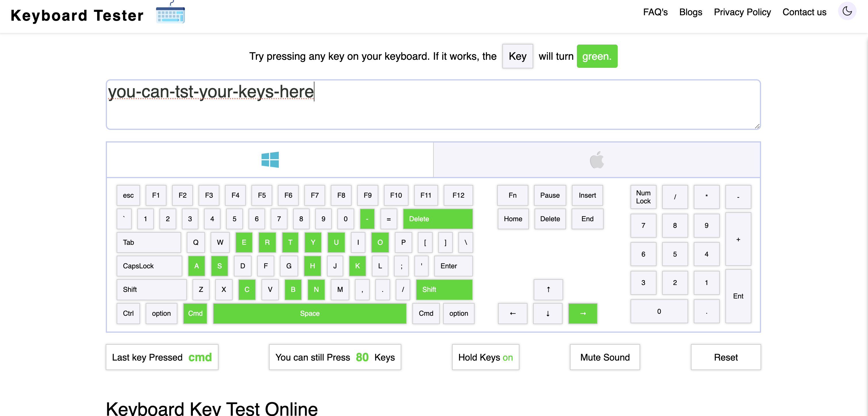Click the backslash key

[x=466, y=242]
